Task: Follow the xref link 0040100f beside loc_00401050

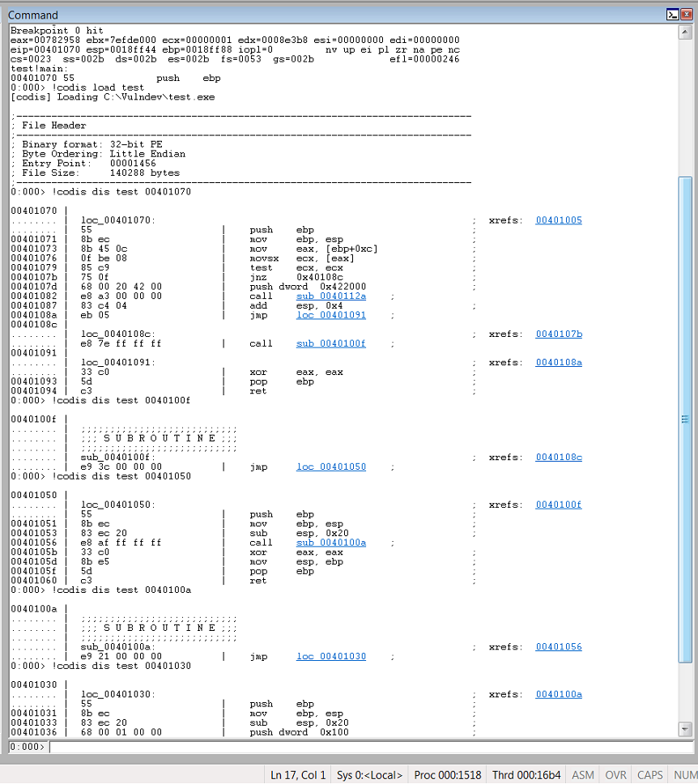Action: pos(559,505)
